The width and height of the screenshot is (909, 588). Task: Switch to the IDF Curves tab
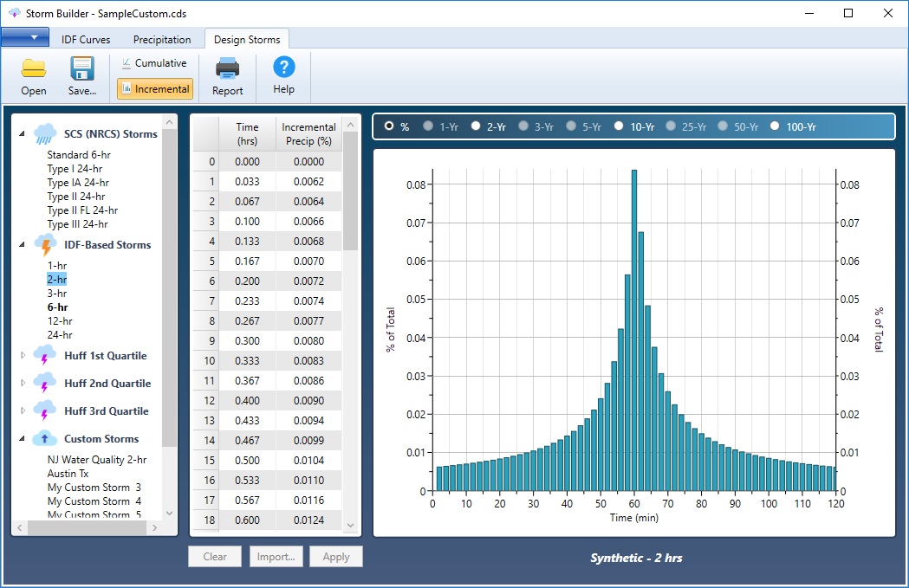coord(86,40)
